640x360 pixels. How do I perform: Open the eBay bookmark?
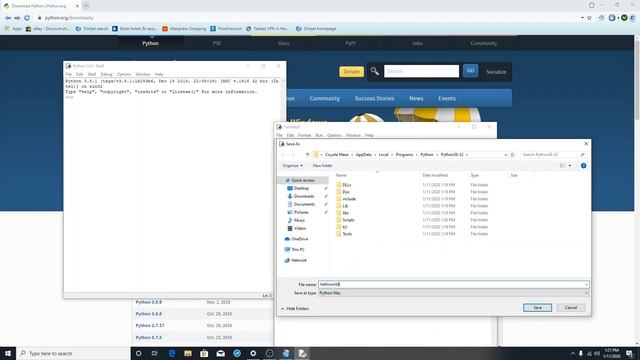pyautogui.click(x=47, y=29)
